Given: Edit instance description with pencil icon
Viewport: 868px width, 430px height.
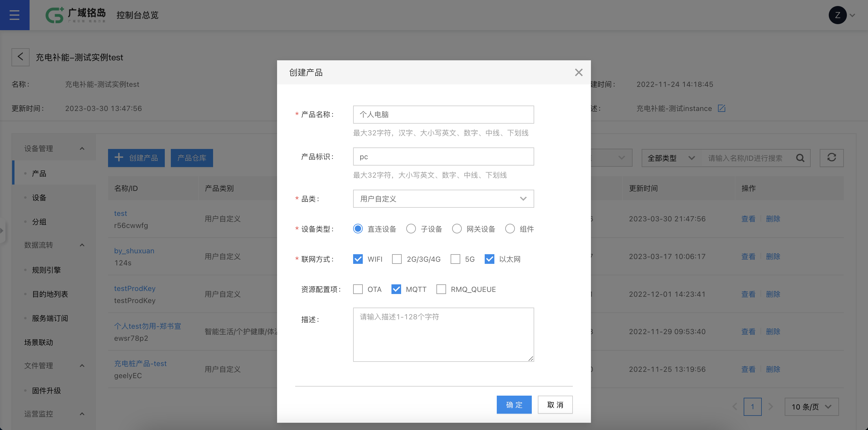Looking at the screenshot, I should (721, 108).
